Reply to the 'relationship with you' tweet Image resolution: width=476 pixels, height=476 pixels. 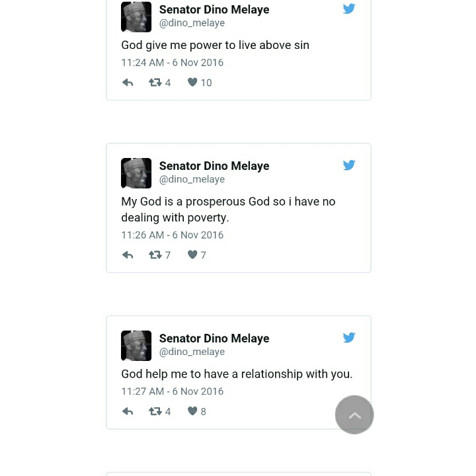coord(128,411)
